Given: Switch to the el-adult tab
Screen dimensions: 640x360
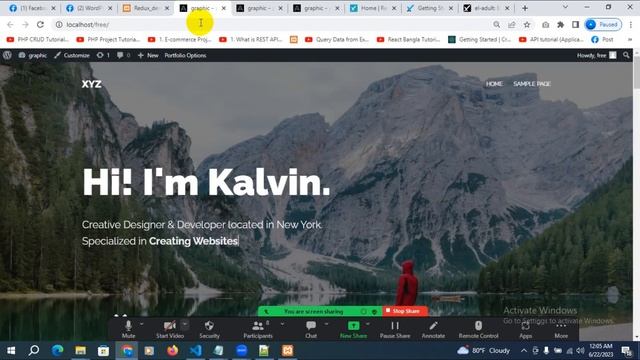Looking at the screenshot, I should coord(487,8).
